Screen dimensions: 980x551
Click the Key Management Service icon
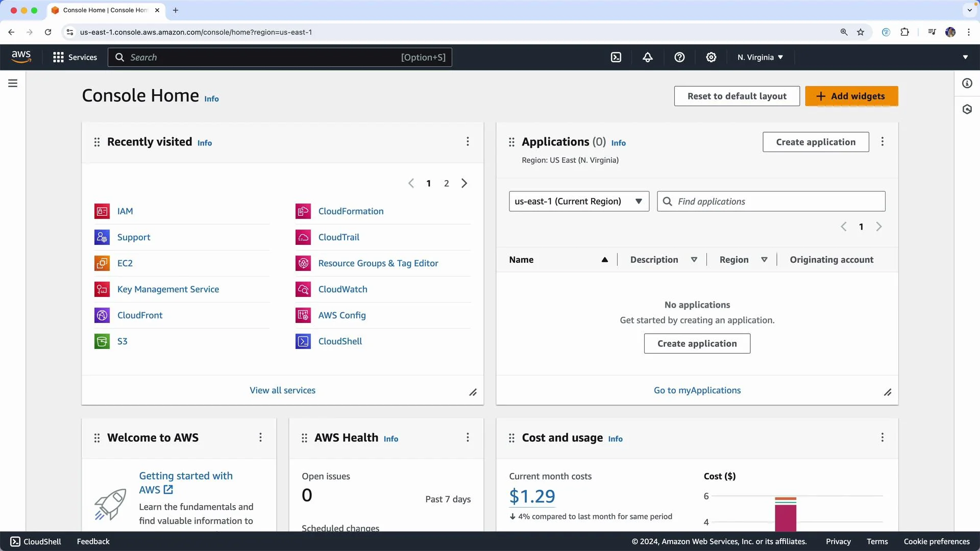(102, 289)
